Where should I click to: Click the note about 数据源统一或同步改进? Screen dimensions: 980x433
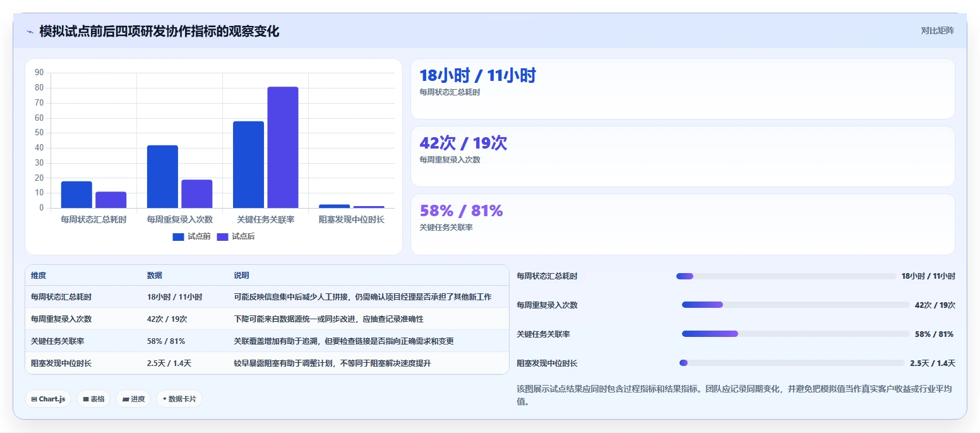tap(329, 319)
